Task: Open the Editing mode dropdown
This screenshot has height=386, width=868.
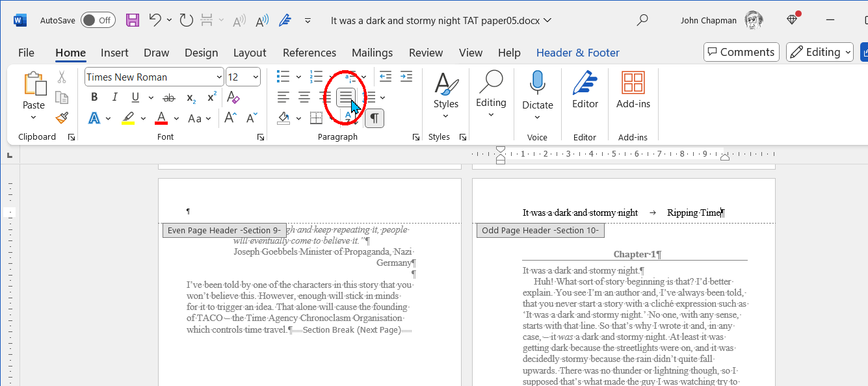Action: click(822, 52)
